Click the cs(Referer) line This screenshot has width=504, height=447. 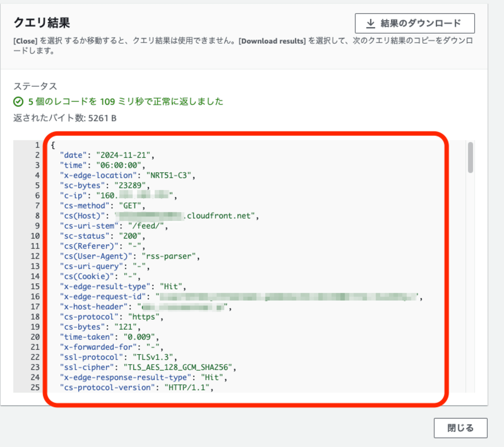(103, 246)
